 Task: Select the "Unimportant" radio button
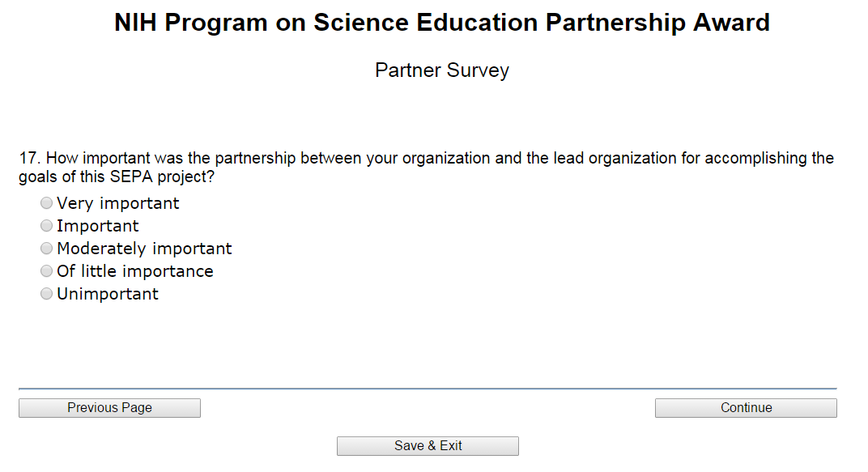[47, 294]
